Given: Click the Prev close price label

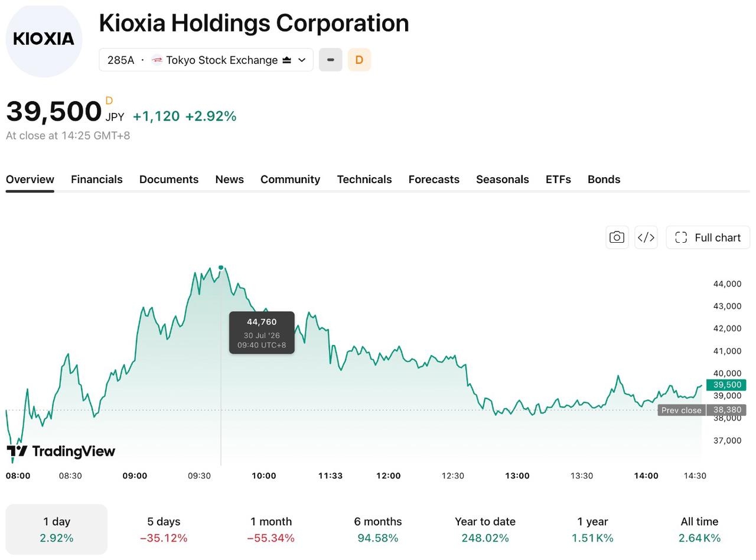Looking at the screenshot, I should (682, 410).
